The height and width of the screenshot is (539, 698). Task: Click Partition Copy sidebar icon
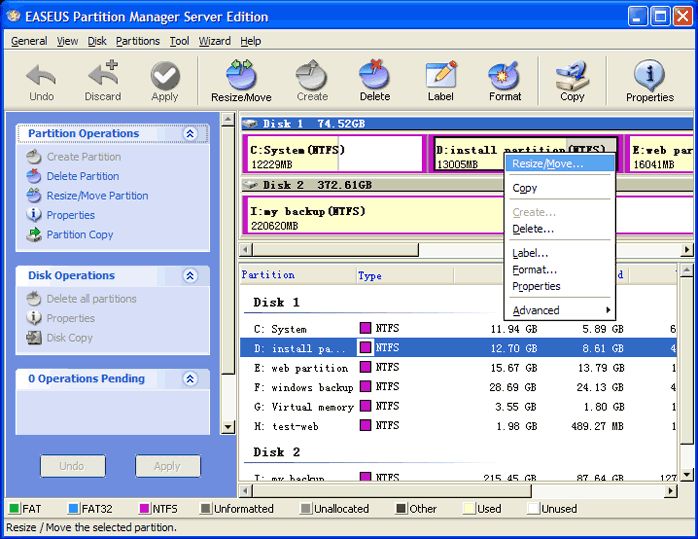click(x=34, y=235)
